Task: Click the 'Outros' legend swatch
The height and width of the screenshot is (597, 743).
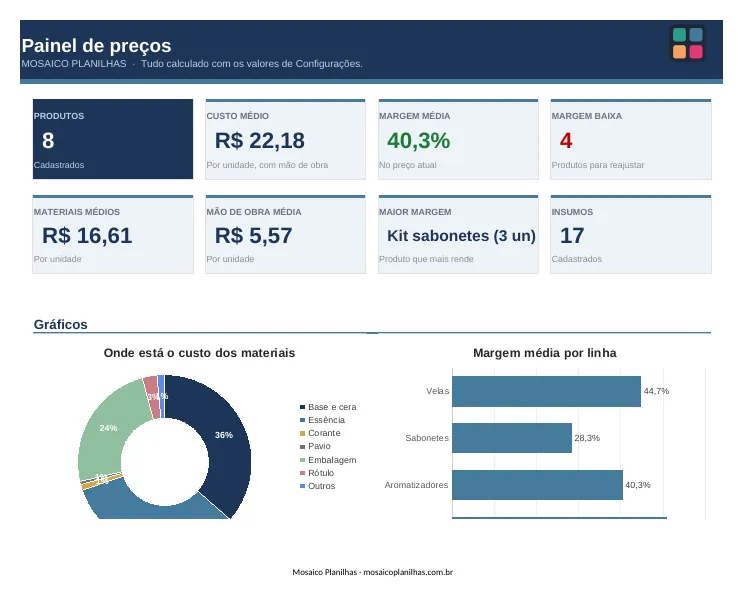Action: [302, 486]
